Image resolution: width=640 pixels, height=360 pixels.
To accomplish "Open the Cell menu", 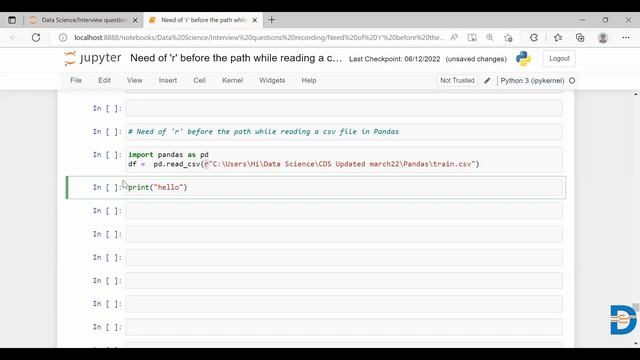I will [x=199, y=80].
